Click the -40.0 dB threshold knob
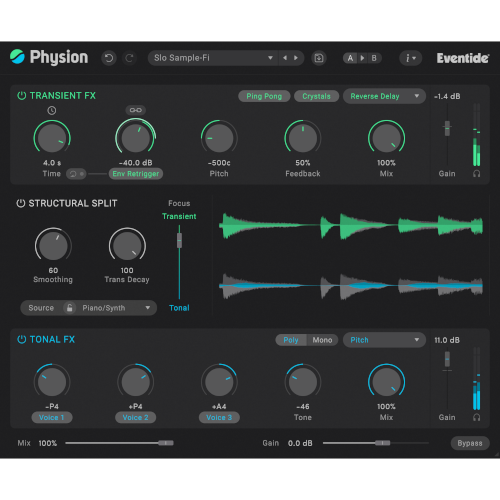Image resolution: width=500 pixels, height=500 pixels. click(136, 138)
